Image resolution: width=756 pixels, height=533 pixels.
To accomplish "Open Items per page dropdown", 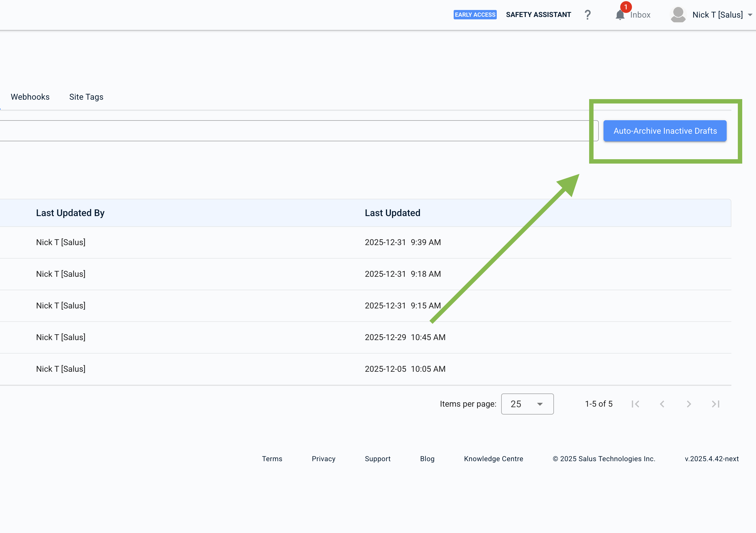I will click(527, 404).
